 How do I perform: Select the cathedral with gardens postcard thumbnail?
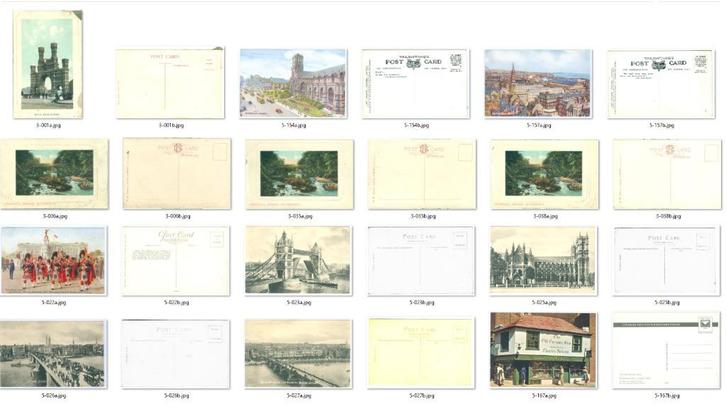(x=293, y=83)
